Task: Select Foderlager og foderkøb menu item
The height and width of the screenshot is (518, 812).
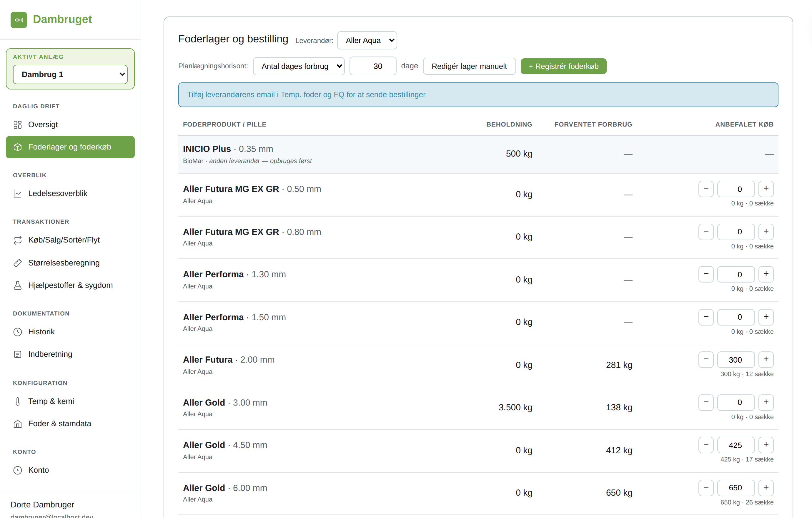Action: pos(70,147)
